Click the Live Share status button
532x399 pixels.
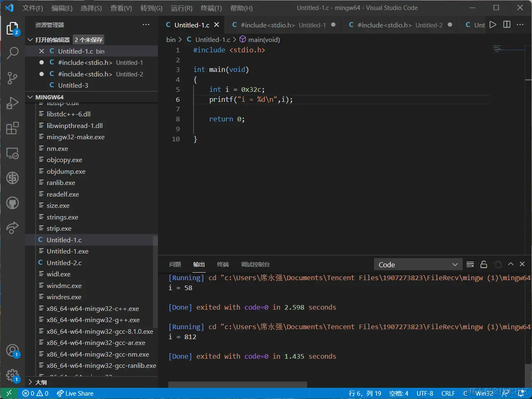[x=75, y=393]
